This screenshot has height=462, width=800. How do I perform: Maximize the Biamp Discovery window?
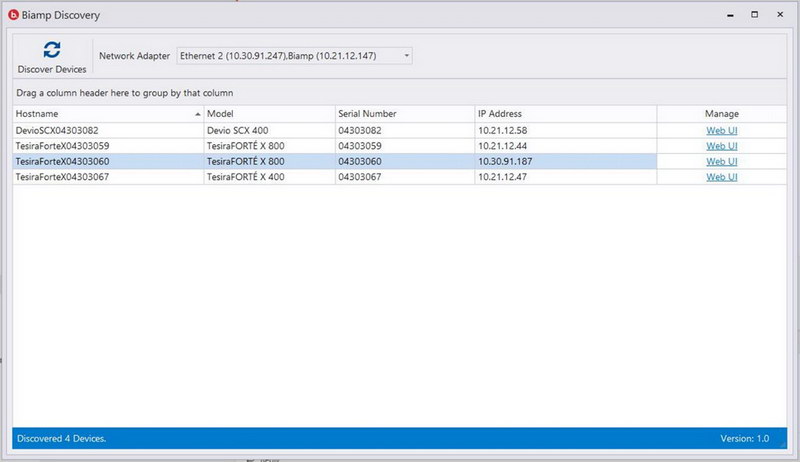click(755, 15)
